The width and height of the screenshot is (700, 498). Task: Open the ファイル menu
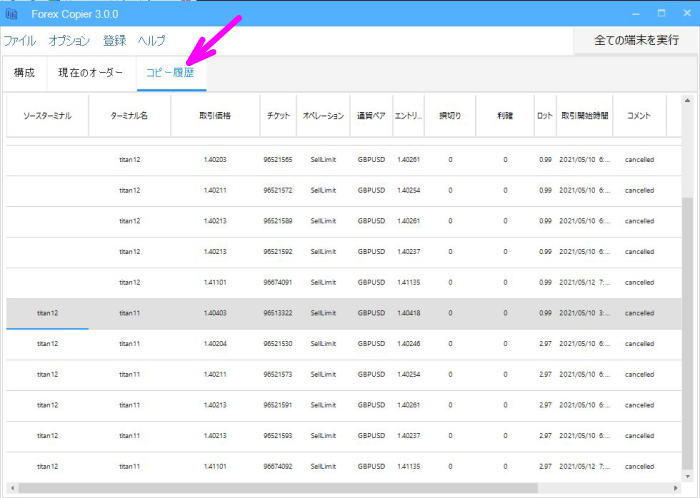coord(20,41)
